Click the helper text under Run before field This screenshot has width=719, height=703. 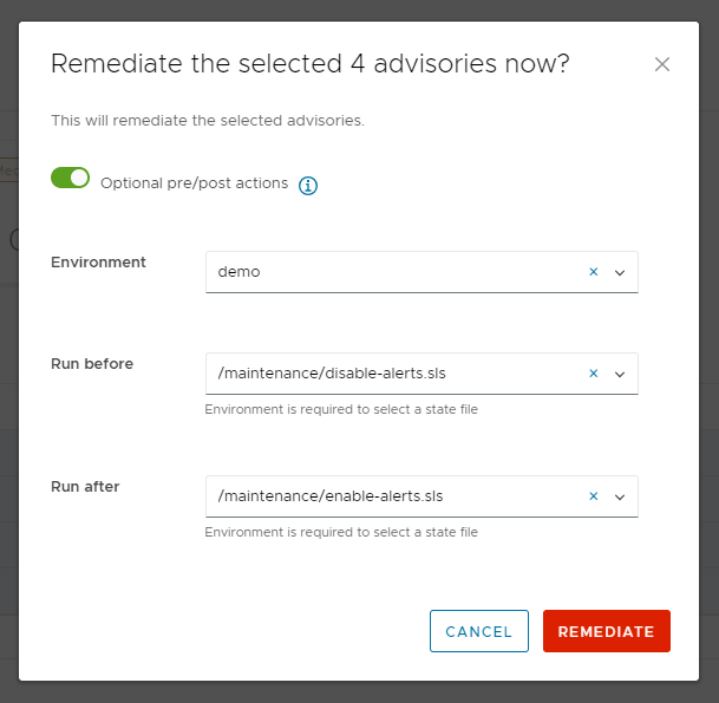click(x=341, y=410)
